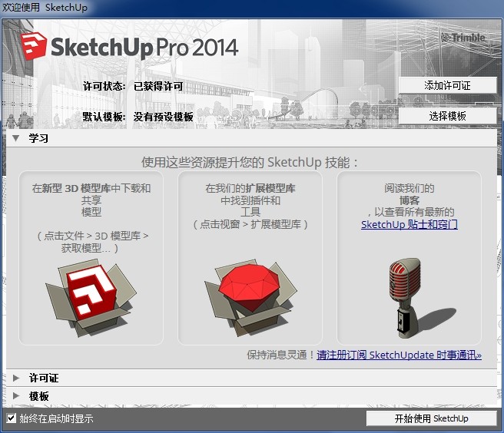
Task: Collapse the 学习 section triangle
Action: [15, 138]
